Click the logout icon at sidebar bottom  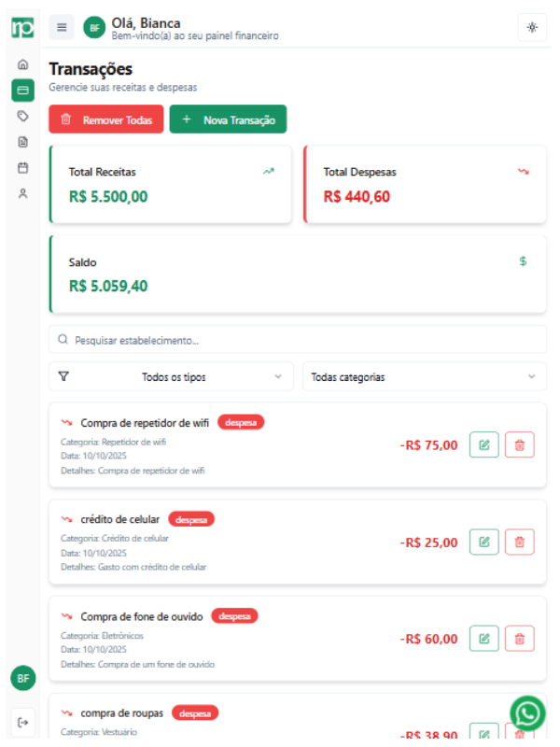click(23, 722)
